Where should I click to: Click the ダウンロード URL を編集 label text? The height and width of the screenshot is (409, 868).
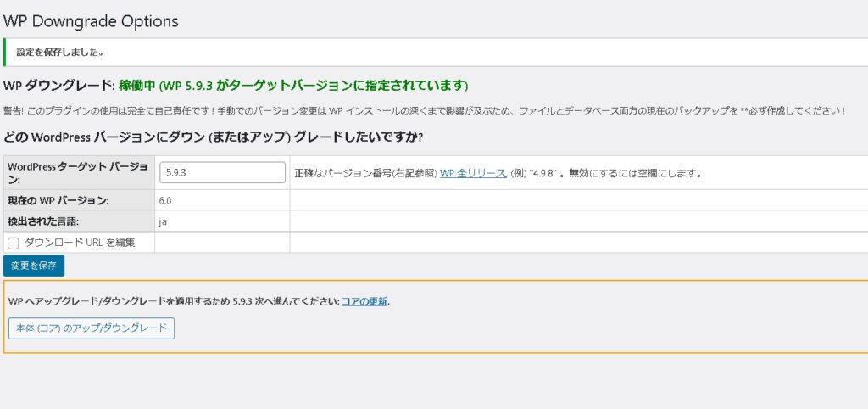coord(79,243)
